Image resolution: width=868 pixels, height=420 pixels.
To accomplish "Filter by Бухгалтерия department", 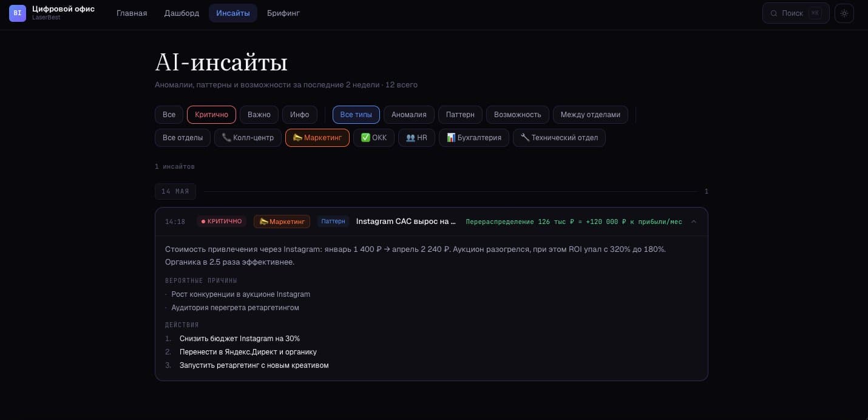I will pos(474,138).
